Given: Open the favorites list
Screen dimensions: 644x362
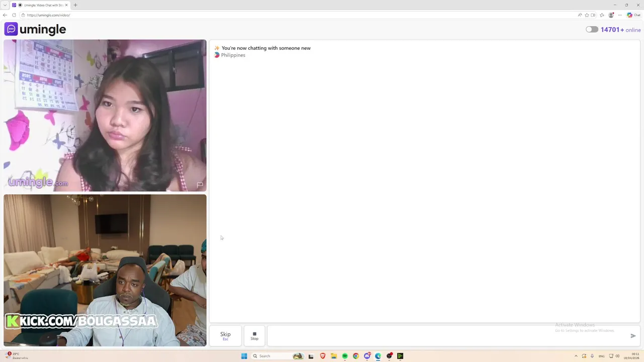Looking at the screenshot, I should pos(602,15).
